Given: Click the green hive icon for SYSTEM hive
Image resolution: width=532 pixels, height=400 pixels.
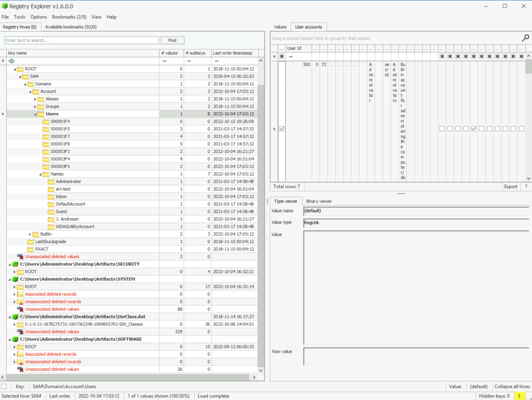Looking at the screenshot, I should [15, 279].
